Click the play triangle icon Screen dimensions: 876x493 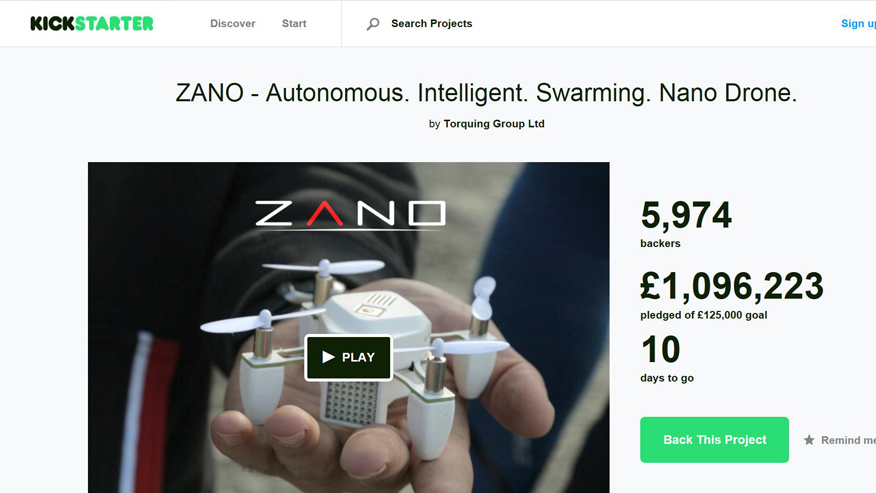pyautogui.click(x=328, y=357)
